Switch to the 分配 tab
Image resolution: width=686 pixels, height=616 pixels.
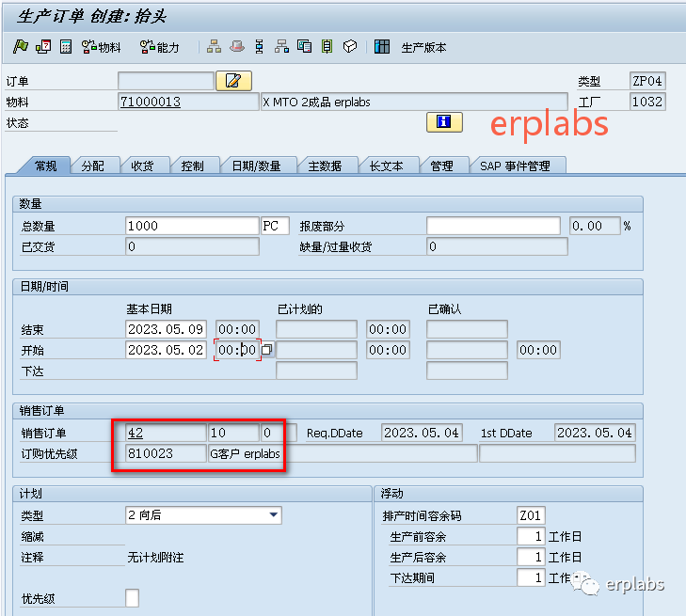[x=93, y=166]
